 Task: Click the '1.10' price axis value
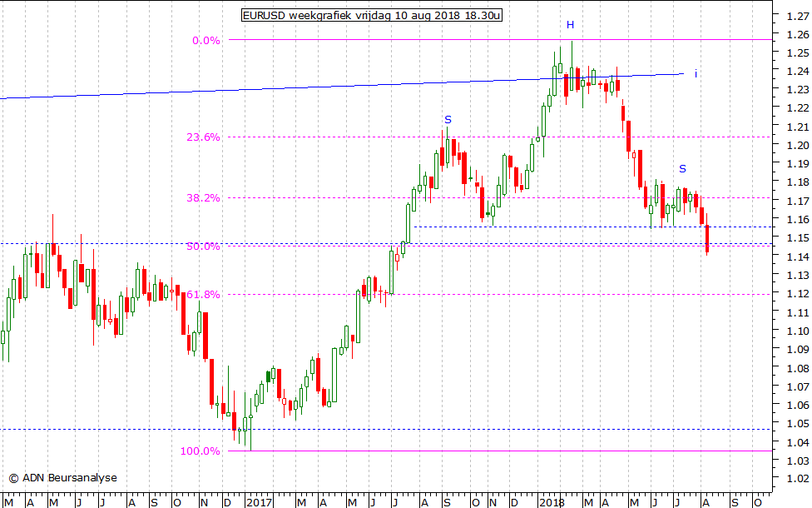(798, 331)
